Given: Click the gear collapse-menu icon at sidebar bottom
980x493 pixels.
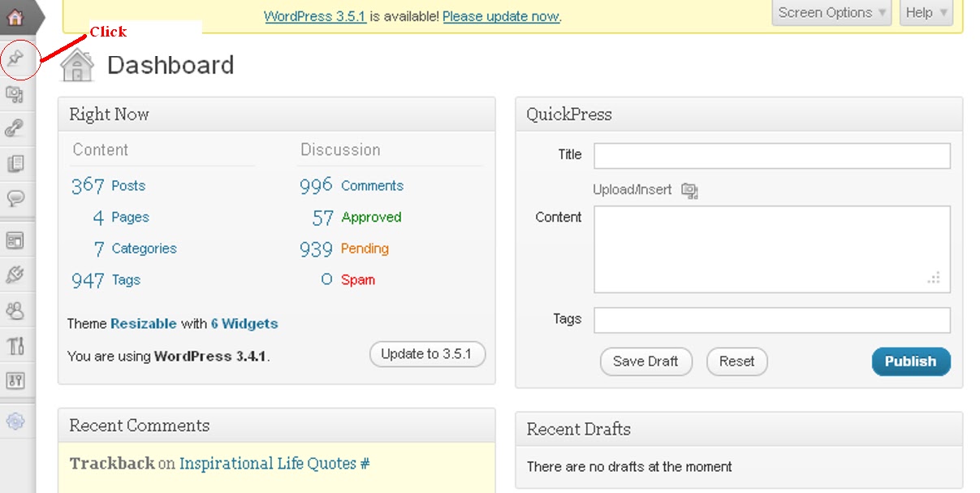Looking at the screenshot, I should tap(15, 421).
